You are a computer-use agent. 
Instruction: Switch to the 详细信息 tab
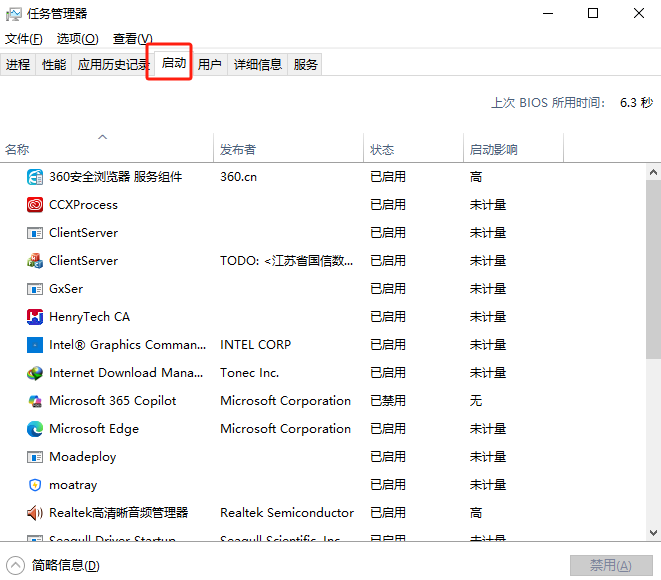(258, 64)
